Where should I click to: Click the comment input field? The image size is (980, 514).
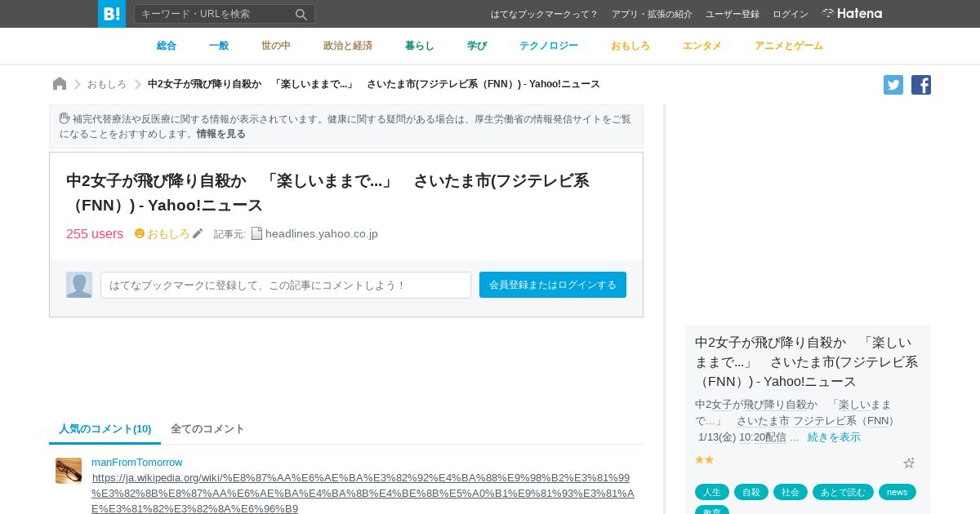pyautogui.click(x=286, y=285)
